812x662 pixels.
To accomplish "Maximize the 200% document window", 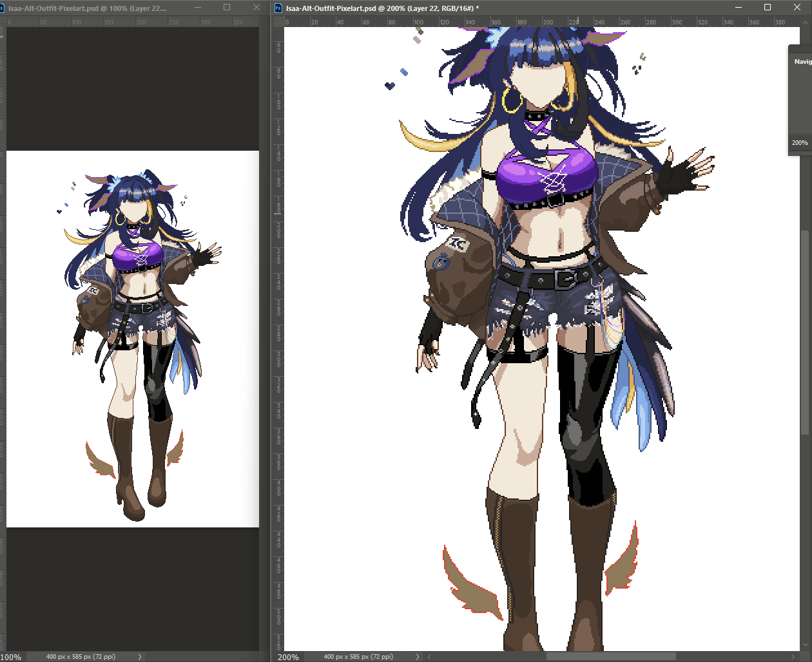I will point(768,8).
